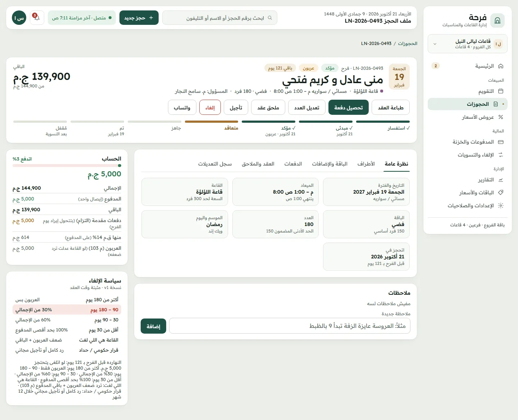Click the باقي 121 يوم badge

(280, 68)
